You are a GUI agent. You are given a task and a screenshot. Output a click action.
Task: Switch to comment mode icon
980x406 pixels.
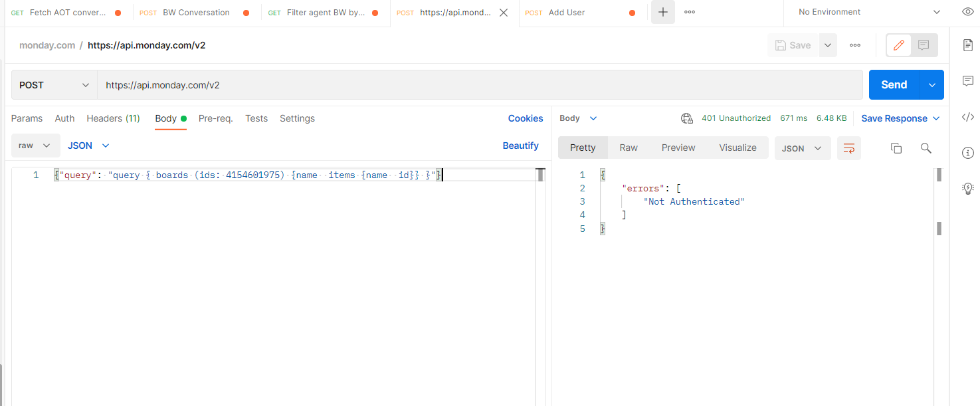tap(924, 45)
